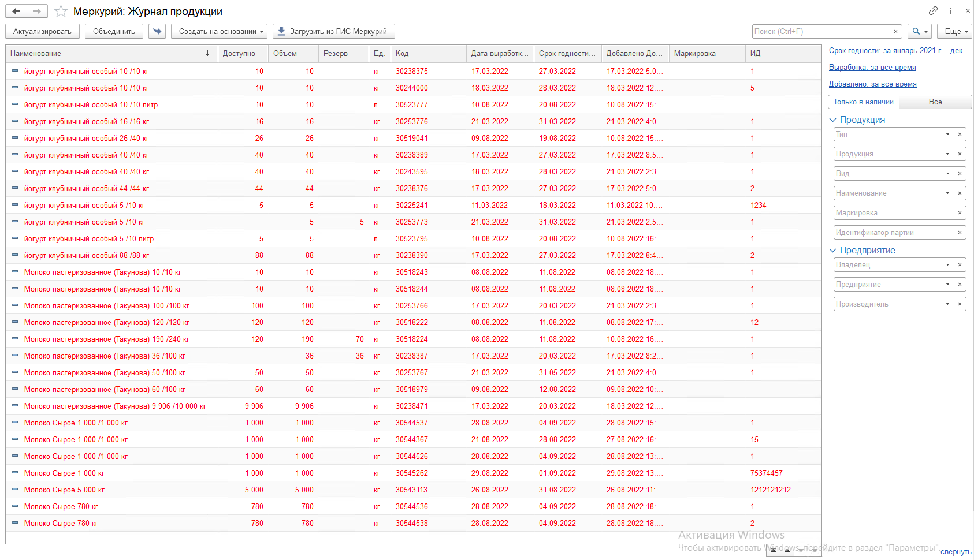The width and height of the screenshot is (974, 560).
Task: Switch filter to Только в наличии
Action: [863, 102]
